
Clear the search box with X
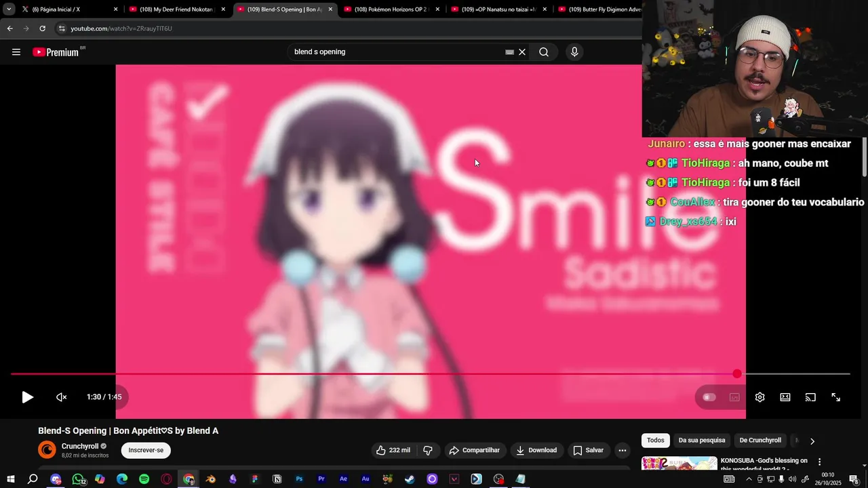tap(522, 52)
